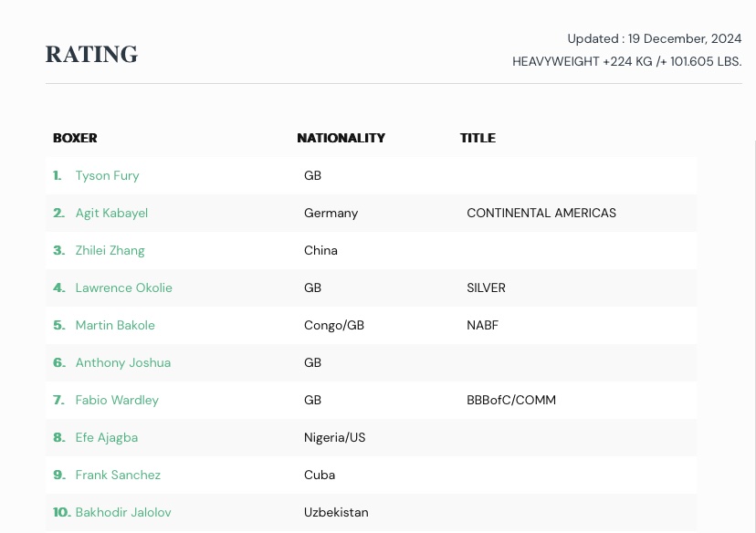The height and width of the screenshot is (533, 756).
Task: Open Zhilei Zhang's profile
Action: (110, 250)
